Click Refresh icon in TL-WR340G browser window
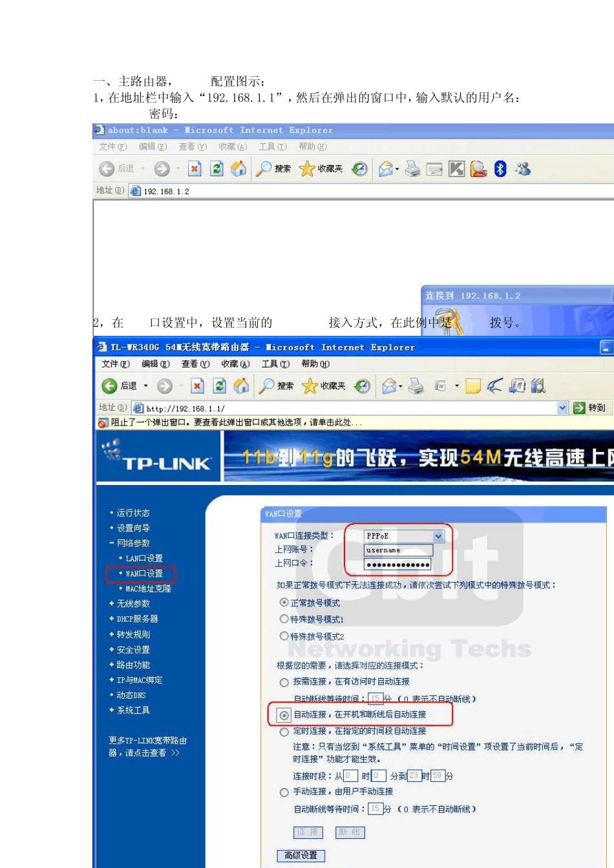This screenshot has width=614, height=868. 220,386
